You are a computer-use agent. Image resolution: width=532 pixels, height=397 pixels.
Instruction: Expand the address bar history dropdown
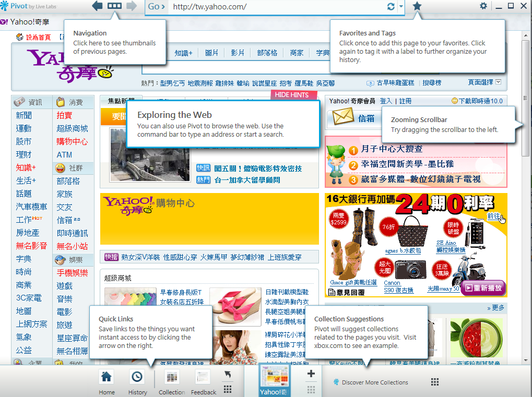coord(400,6)
